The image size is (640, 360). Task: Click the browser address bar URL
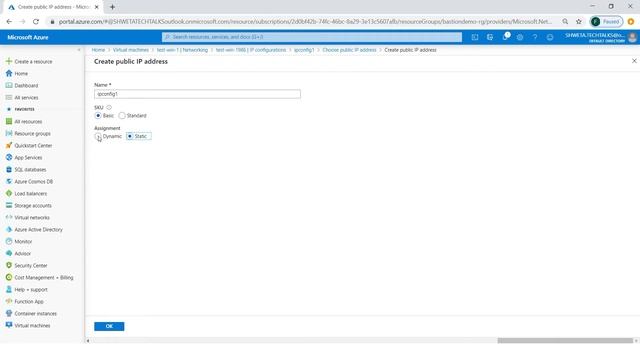coord(305,22)
